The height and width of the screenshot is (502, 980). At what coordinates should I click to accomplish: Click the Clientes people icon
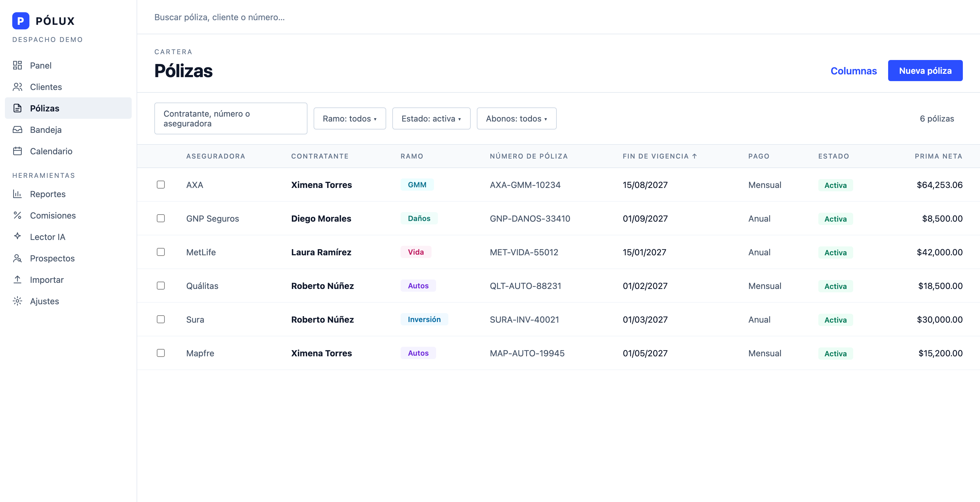pyautogui.click(x=17, y=87)
